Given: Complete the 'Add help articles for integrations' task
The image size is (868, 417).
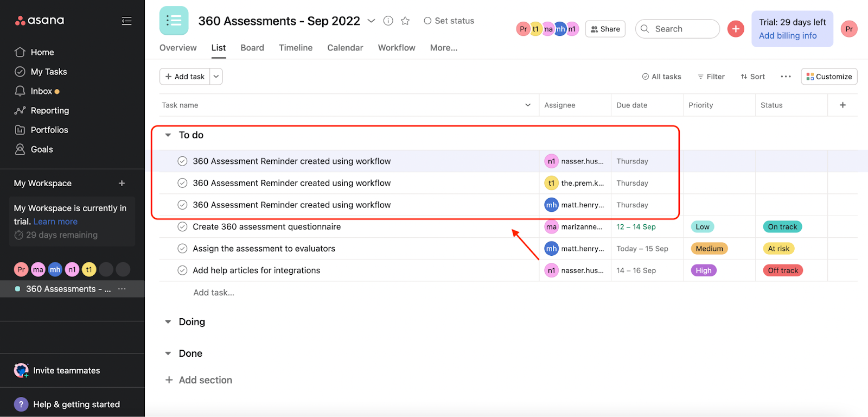Looking at the screenshot, I should (183, 270).
